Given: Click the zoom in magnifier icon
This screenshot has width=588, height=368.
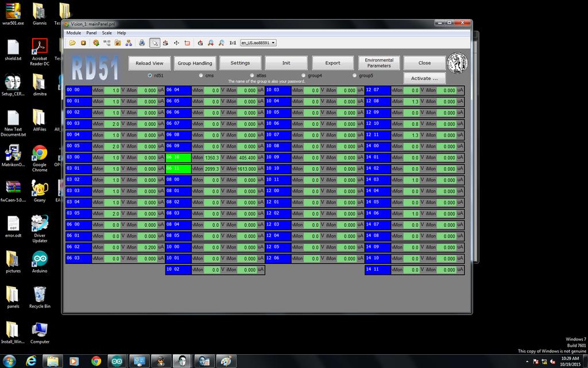Looking at the screenshot, I should click(x=211, y=43).
